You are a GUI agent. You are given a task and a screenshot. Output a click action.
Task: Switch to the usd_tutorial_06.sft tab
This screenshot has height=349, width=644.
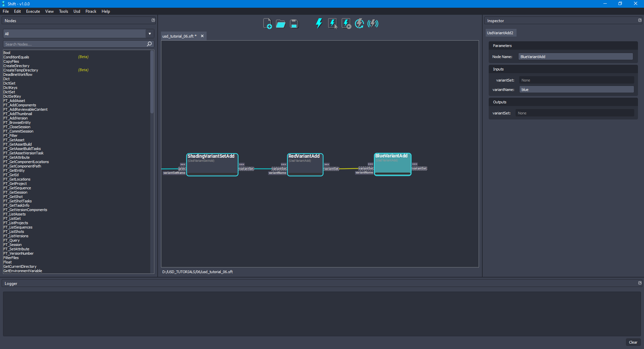coord(179,36)
